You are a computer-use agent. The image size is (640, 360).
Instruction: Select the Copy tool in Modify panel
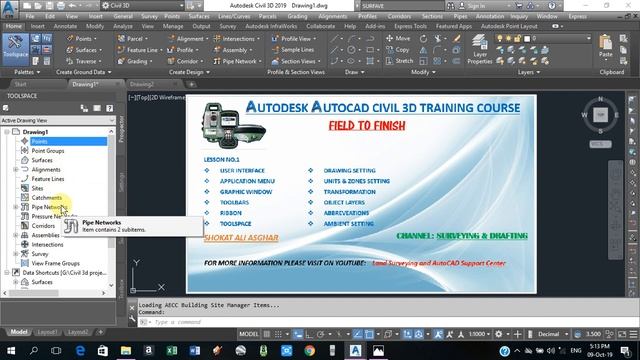[397, 50]
